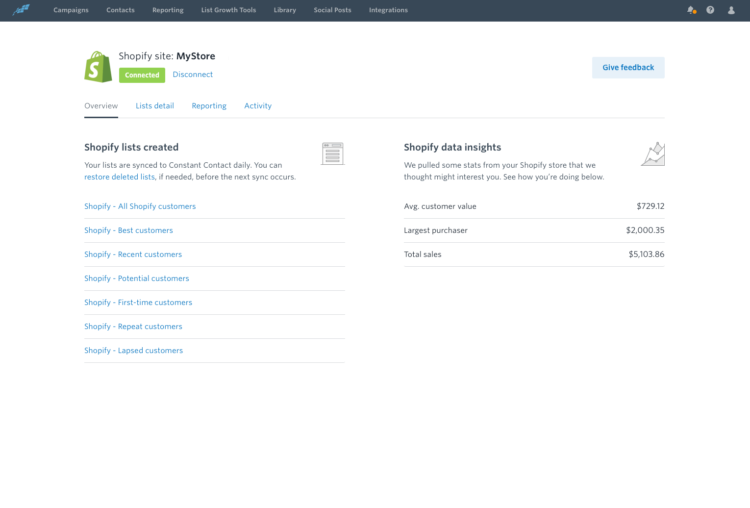Open the help question mark icon
Image resolution: width=750 pixels, height=508 pixels.
coord(710,10)
